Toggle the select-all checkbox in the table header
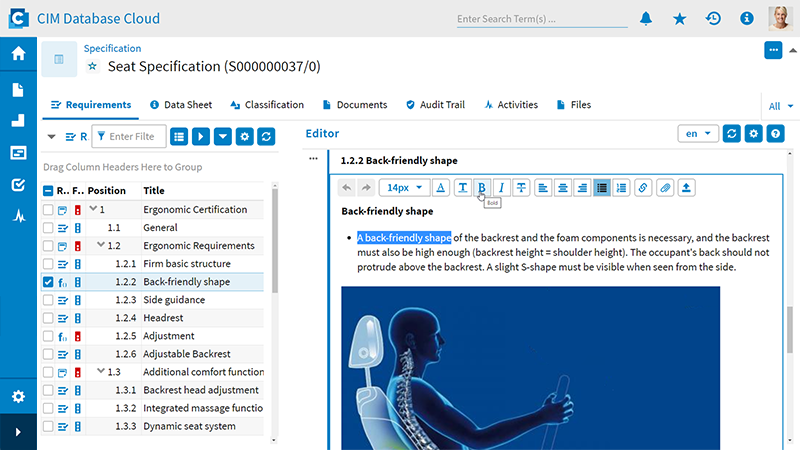Viewport: 800px width, 450px height. pyautogui.click(x=48, y=191)
